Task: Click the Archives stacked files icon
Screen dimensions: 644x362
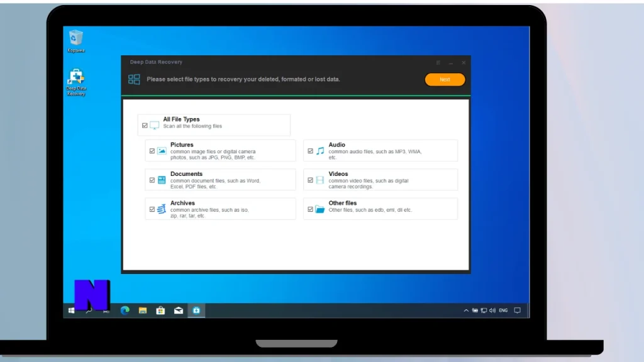Action: [162, 209]
